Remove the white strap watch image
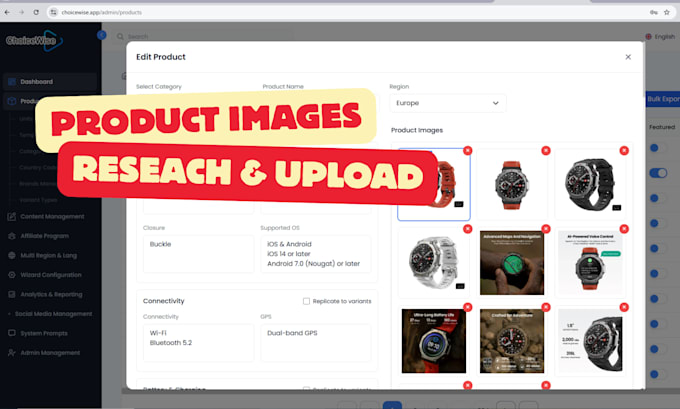 pyautogui.click(x=468, y=229)
